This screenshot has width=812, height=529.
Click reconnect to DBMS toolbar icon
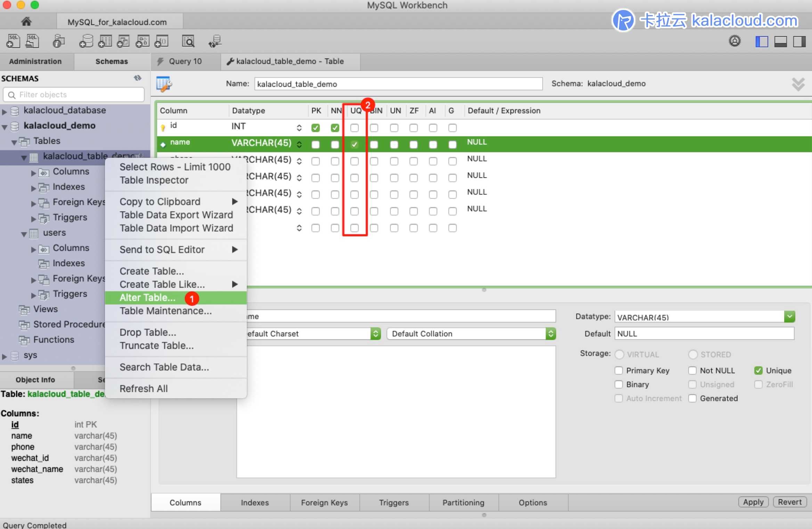215,41
